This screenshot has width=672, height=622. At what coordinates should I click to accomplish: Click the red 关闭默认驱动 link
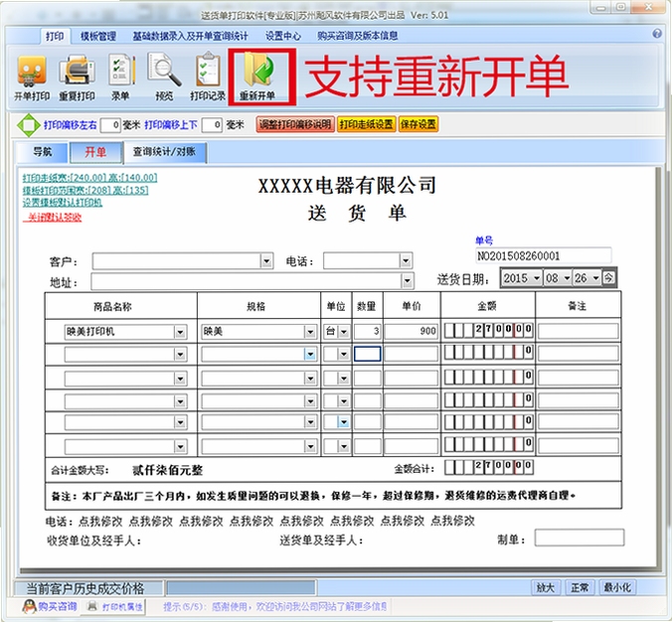click(x=53, y=218)
